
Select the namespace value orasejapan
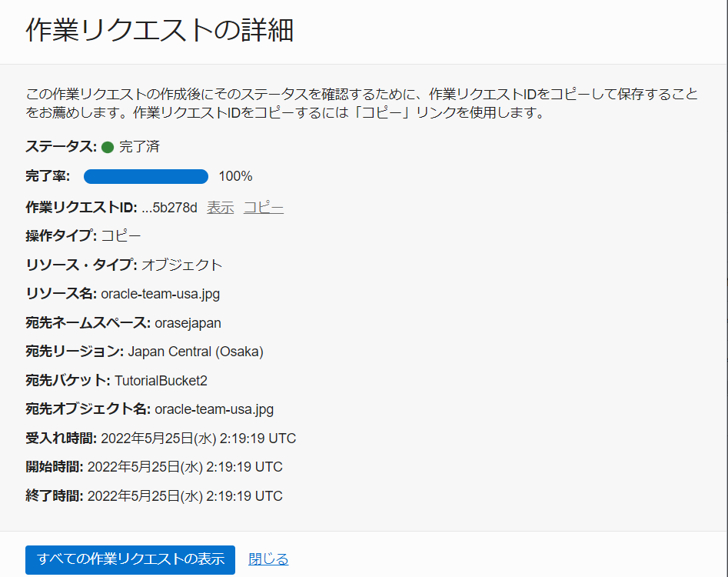(x=188, y=323)
